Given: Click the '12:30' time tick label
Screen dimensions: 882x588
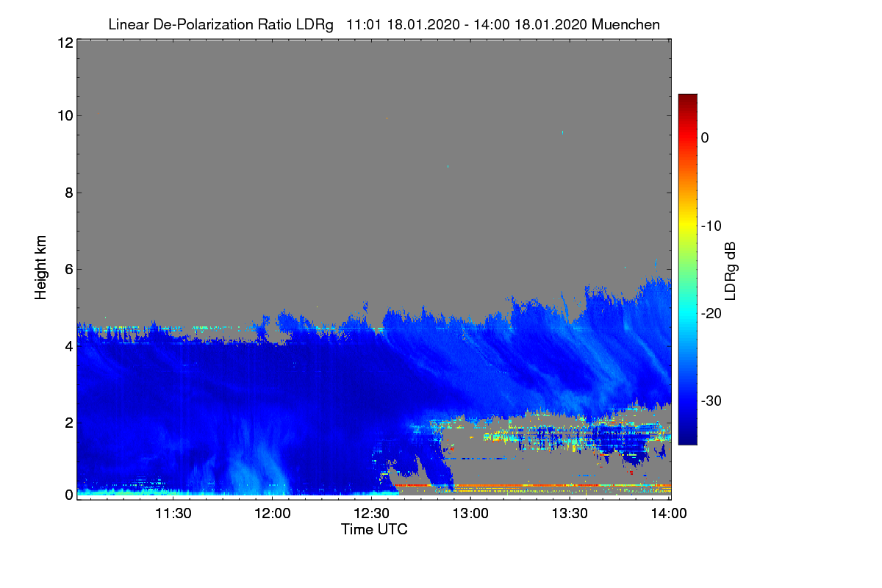Looking at the screenshot, I should coord(371,514).
